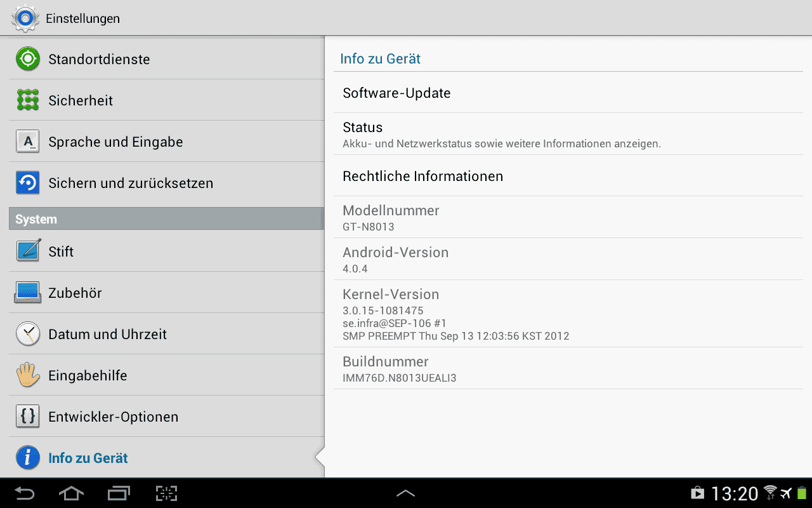Open Datum und Uhrzeit settings
The image size is (812, 508).
166,334
